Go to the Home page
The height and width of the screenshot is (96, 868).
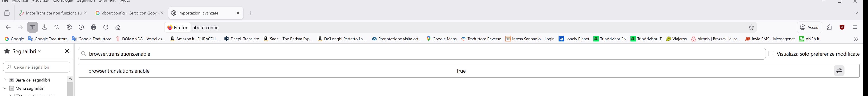[x=118, y=27]
